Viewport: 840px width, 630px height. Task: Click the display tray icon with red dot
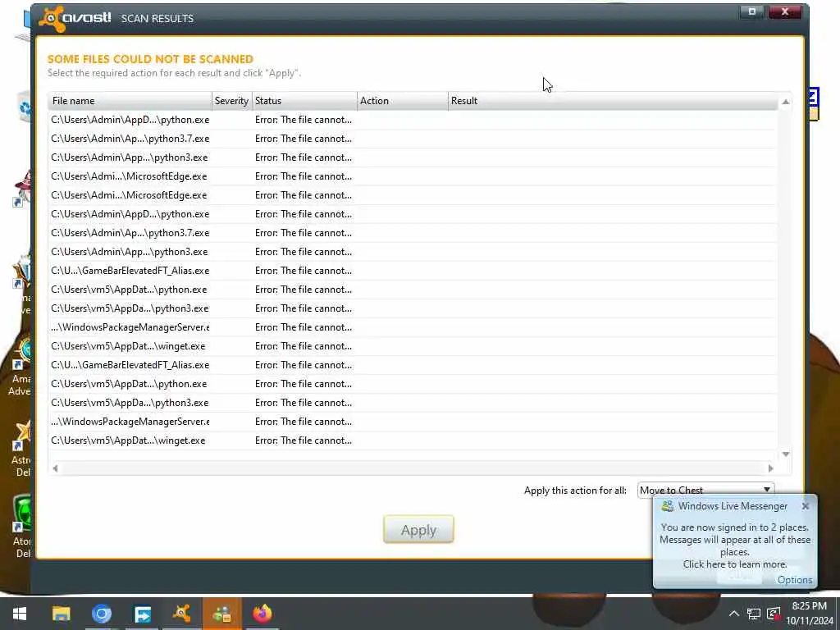[x=774, y=614]
